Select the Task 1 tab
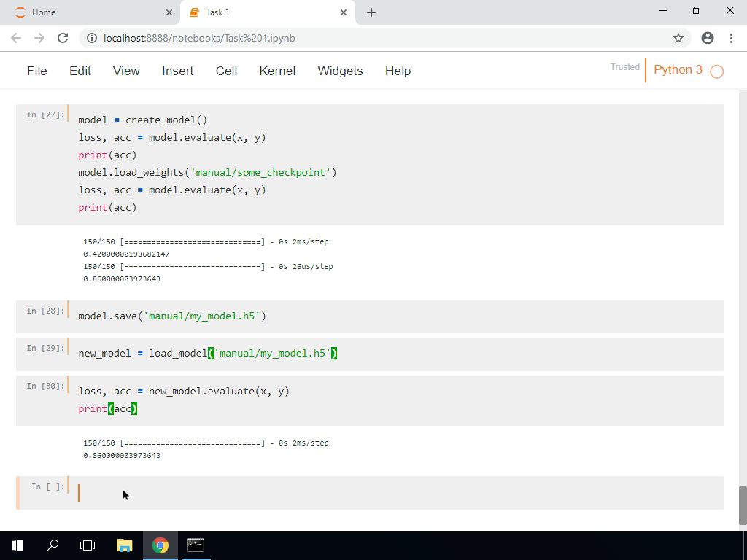The width and height of the screenshot is (747, 560). [267, 12]
